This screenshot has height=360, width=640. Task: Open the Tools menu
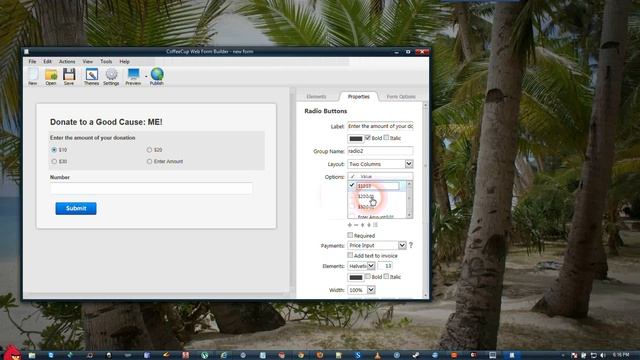tap(106, 62)
